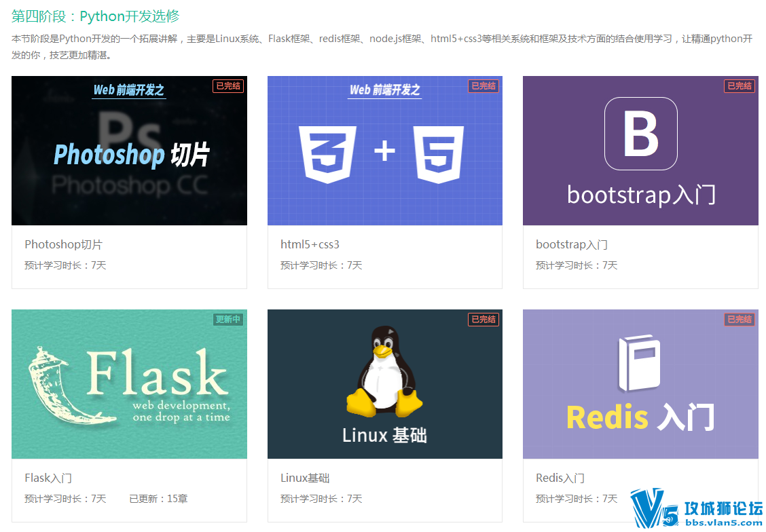The width and height of the screenshot is (766, 532).
Task: Click the Redis入门 course title
Action: tap(560, 478)
